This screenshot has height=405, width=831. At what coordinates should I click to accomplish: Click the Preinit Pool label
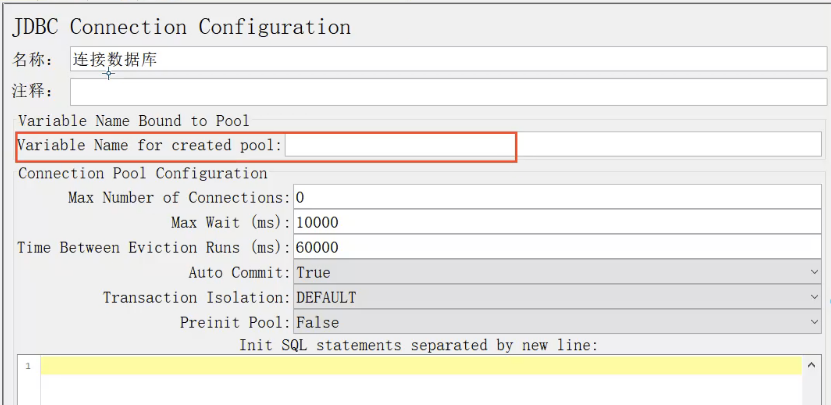pyautogui.click(x=235, y=322)
